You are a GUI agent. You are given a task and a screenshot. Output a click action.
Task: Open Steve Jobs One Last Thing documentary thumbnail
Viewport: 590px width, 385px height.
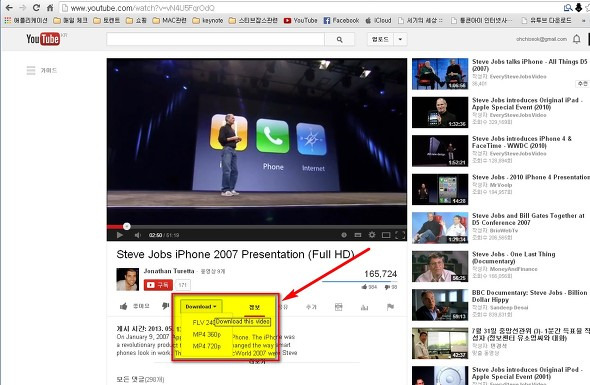point(440,266)
